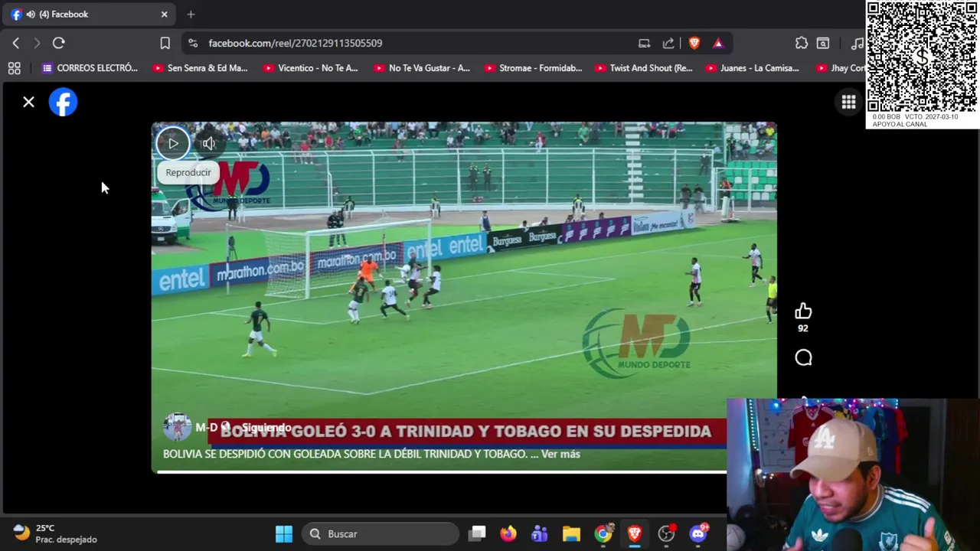This screenshot has width=980, height=551.
Task: Close the reel viewer with the X
Action: [28, 102]
